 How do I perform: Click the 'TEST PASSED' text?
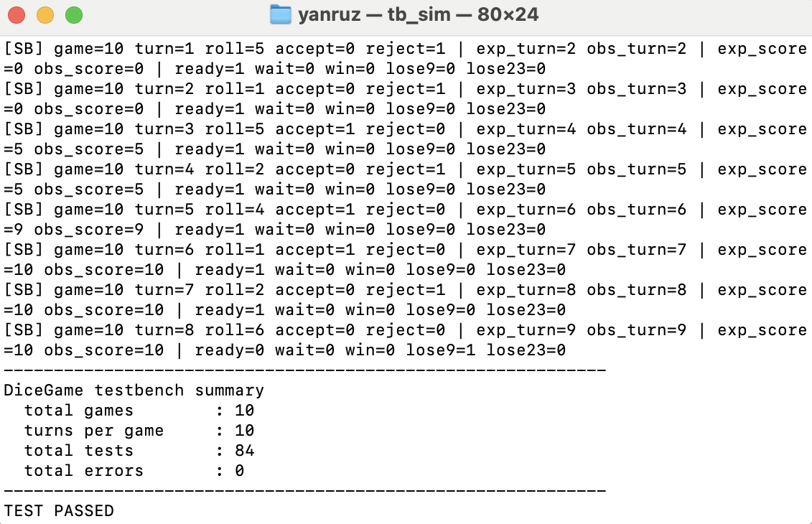coord(59,511)
